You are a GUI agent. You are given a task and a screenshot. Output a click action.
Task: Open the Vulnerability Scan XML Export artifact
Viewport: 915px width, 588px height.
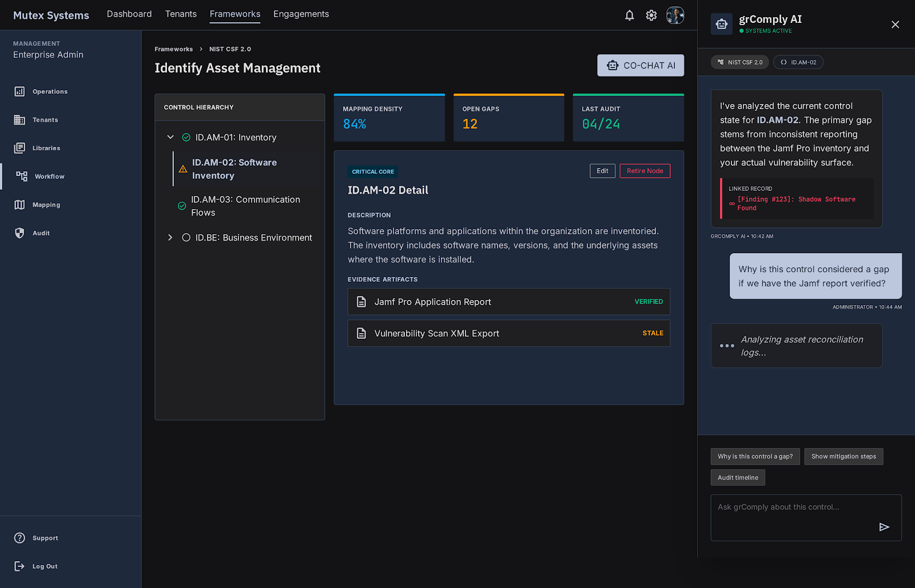click(x=509, y=333)
